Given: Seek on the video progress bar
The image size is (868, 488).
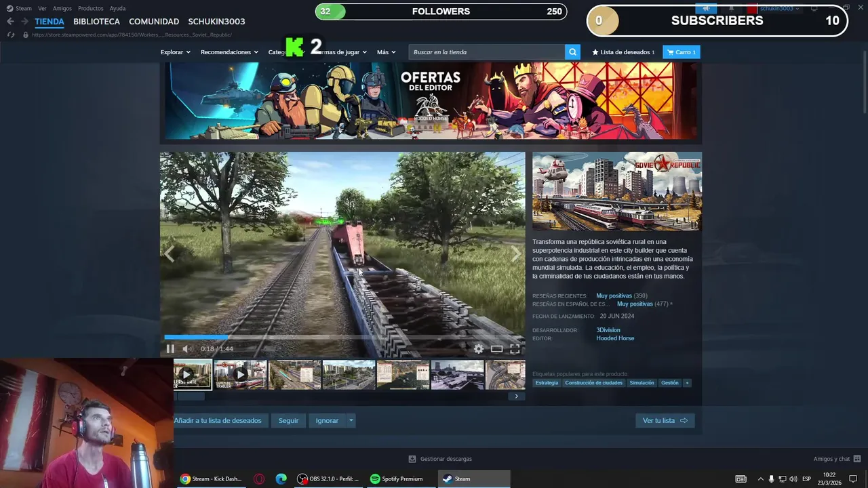Looking at the screenshot, I should (342, 337).
